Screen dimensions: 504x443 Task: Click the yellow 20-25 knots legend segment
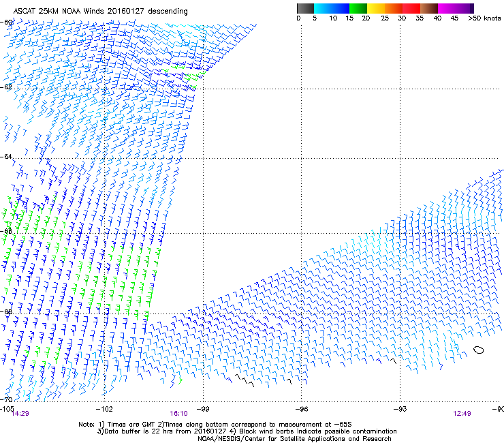click(376, 8)
